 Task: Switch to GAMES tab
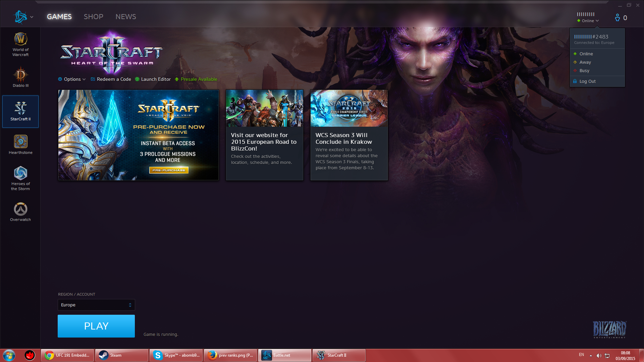click(59, 16)
